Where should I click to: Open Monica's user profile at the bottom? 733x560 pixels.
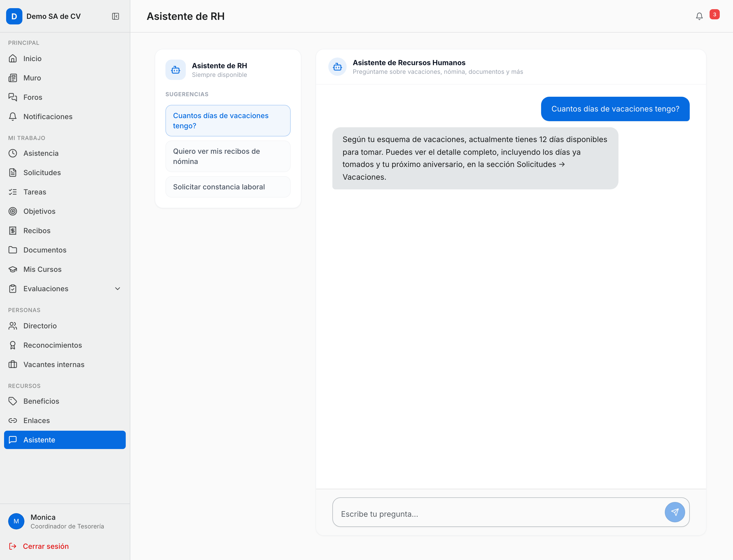(65, 521)
